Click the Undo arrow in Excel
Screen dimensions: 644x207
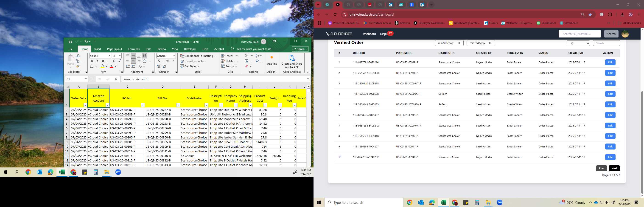pyautogui.click(x=86, y=42)
